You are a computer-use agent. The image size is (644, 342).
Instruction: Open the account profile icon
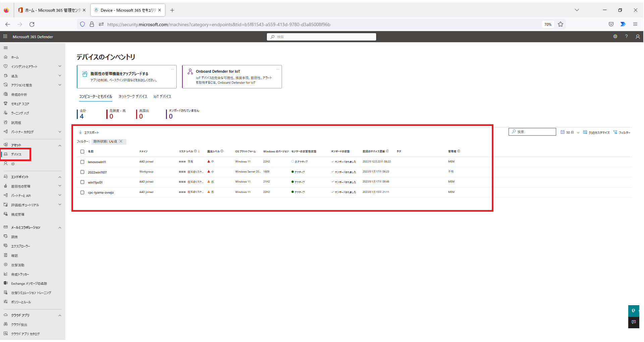638,37
